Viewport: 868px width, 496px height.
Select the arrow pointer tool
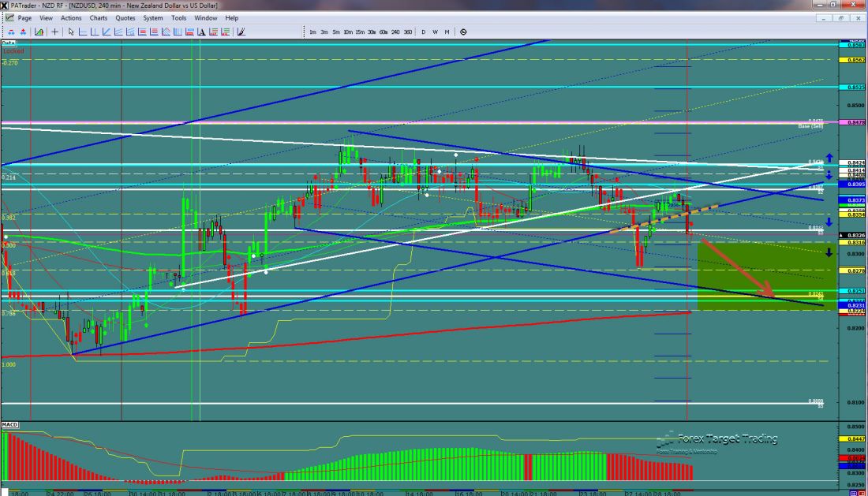(x=71, y=32)
